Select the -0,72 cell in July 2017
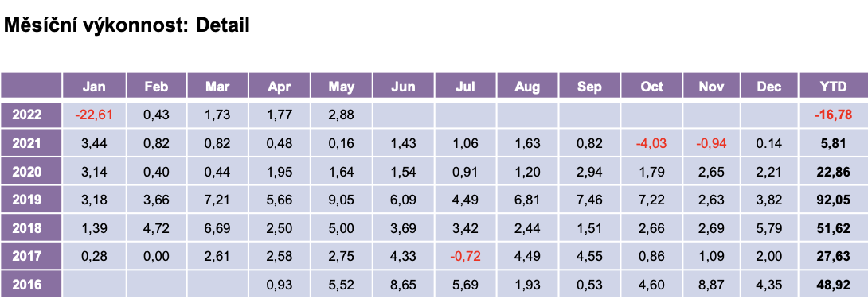 click(x=465, y=256)
